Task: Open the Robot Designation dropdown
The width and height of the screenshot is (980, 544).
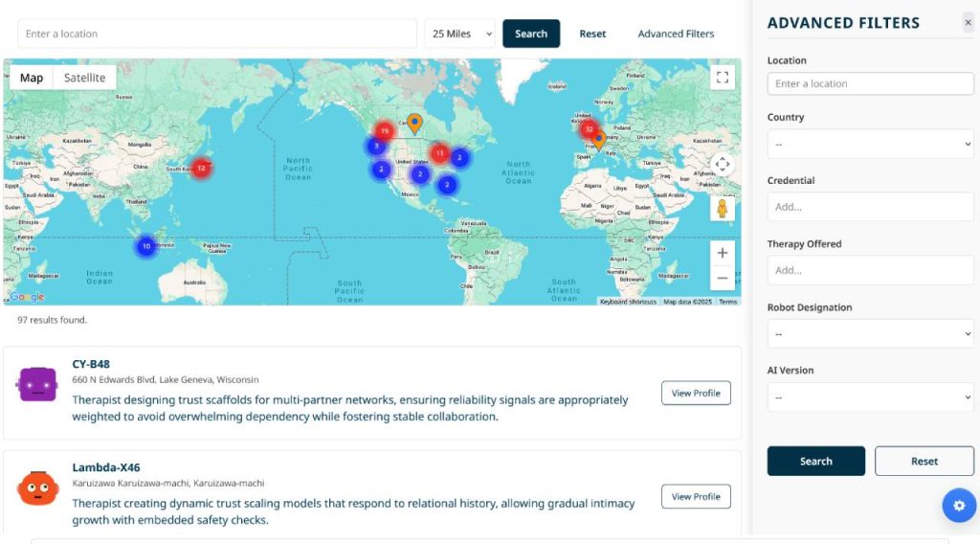Action: pos(870,334)
